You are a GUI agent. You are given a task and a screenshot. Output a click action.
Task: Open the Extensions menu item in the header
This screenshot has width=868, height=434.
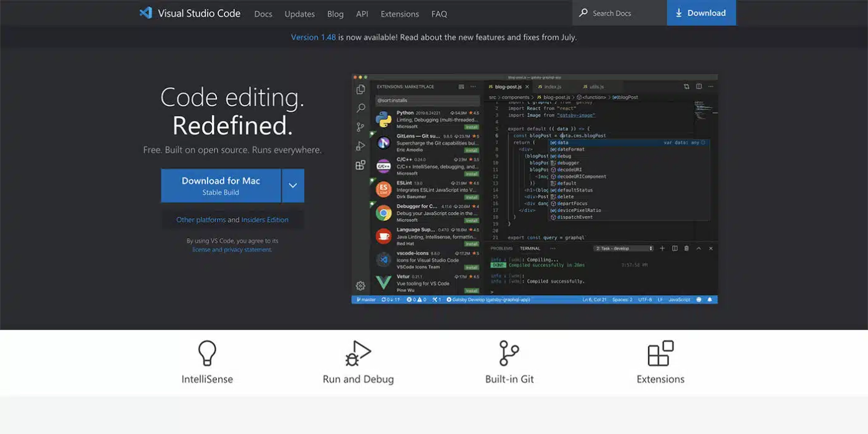(x=400, y=14)
